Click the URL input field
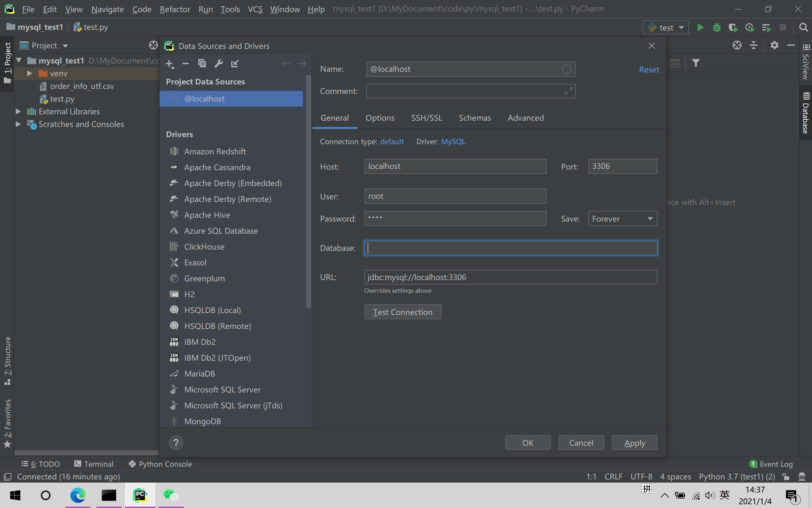Viewport: 812px width, 508px height. pos(511,277)
